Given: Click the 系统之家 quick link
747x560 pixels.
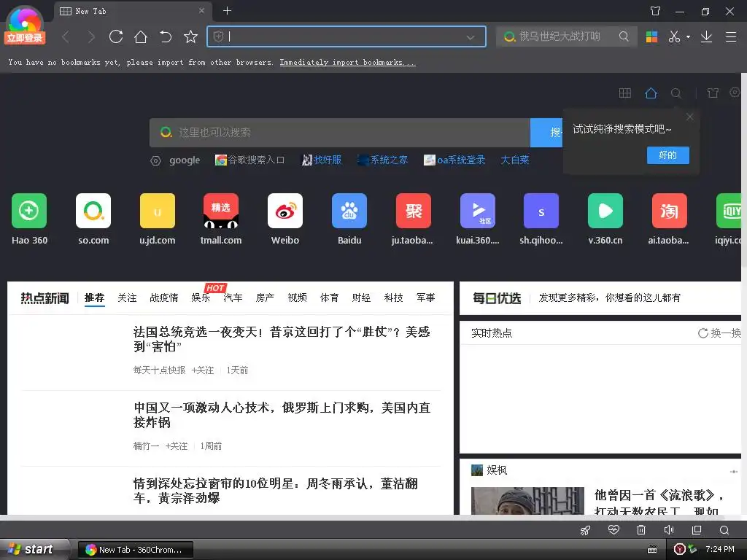Looking at the screenshot, I should coord(383,160).
